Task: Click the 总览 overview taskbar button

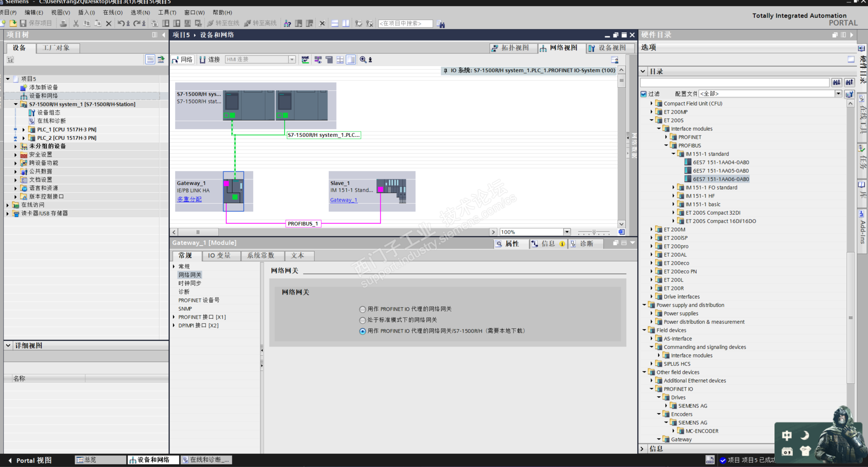Action: pyautogui.click(x=100, y=460)
